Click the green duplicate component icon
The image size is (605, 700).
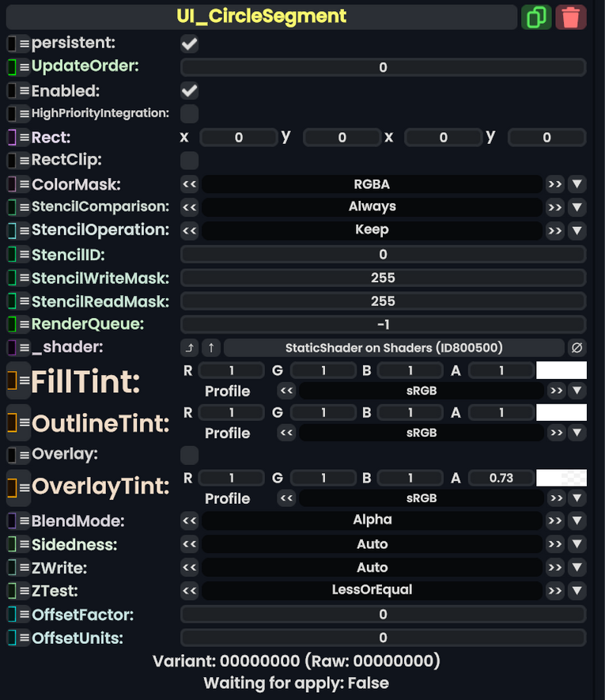click(536, 17)
